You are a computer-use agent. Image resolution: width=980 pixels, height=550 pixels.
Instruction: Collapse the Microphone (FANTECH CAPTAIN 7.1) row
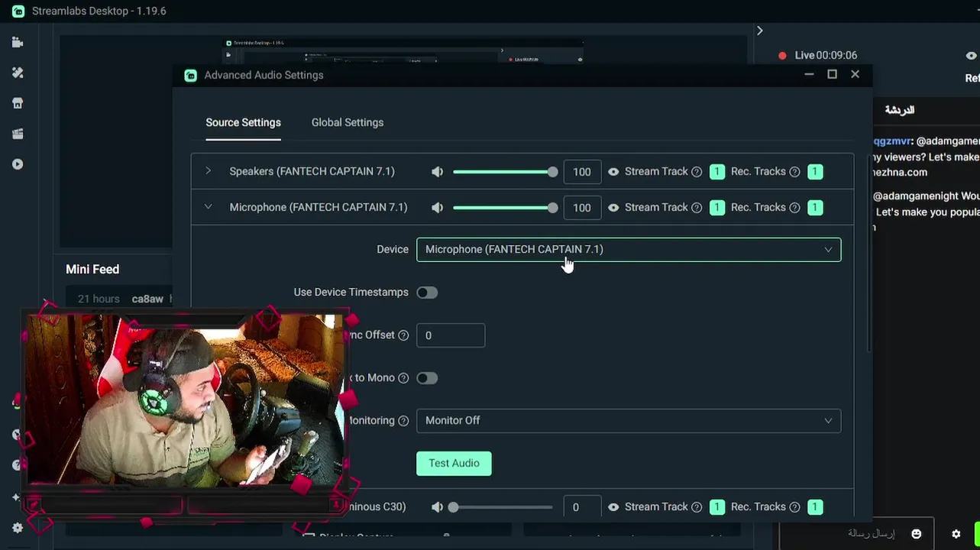coord(208,207)
